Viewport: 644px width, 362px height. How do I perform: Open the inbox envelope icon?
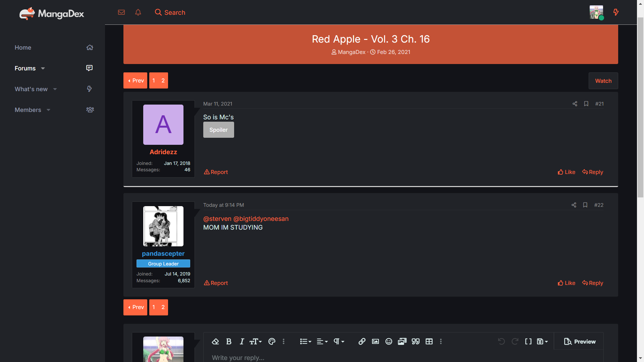[x=121, y=12]
